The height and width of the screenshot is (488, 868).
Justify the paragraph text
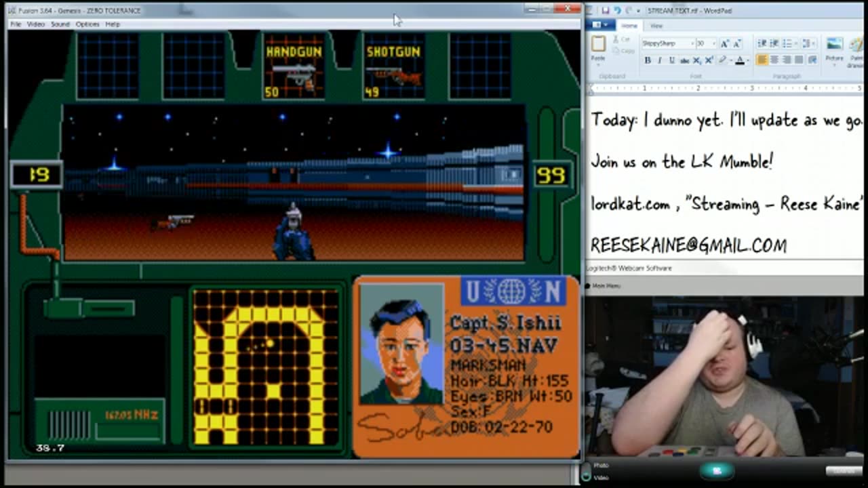[x=799, y=60]
